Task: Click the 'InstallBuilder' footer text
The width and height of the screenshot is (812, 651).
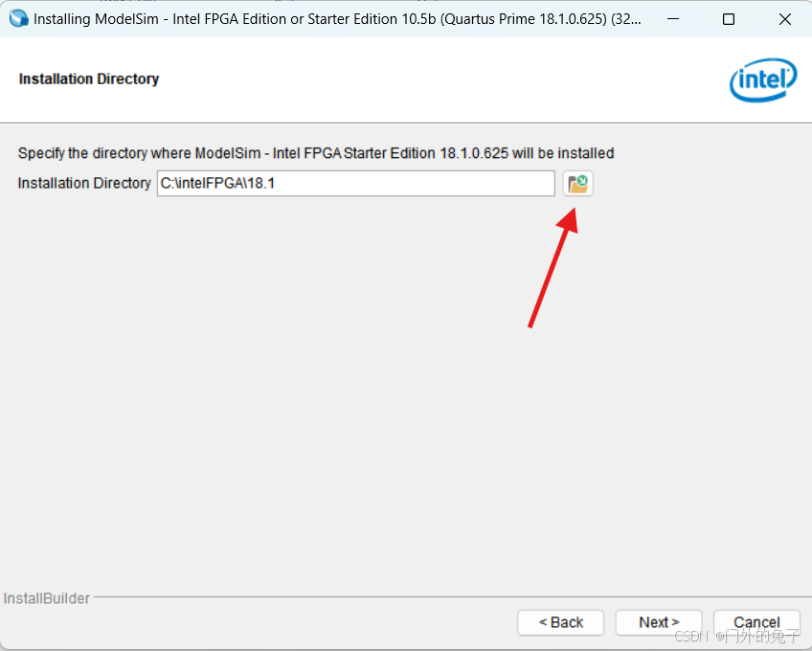Action: tap(47, 598)
